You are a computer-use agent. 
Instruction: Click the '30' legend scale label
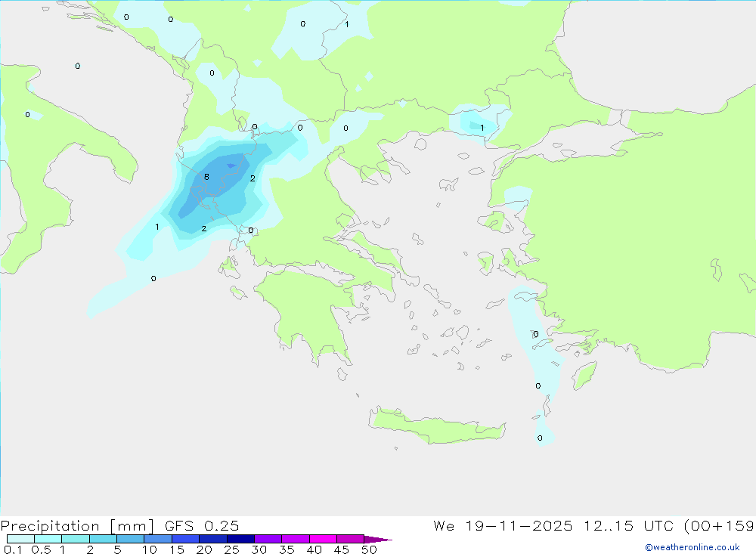pos(259,549)
